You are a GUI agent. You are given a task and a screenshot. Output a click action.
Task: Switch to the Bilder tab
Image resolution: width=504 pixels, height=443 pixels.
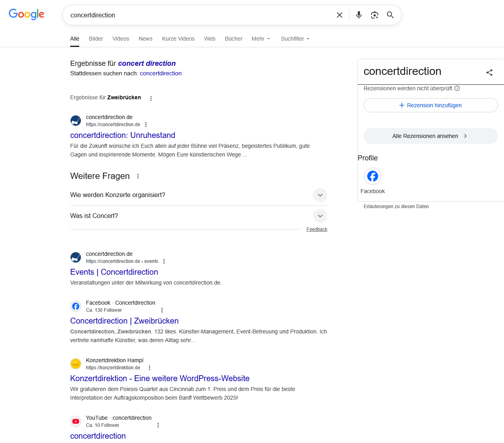[x=96, y=39]
